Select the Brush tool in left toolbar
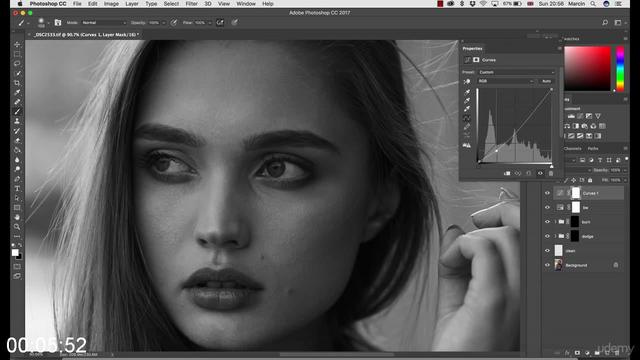 tap(17, 111)
